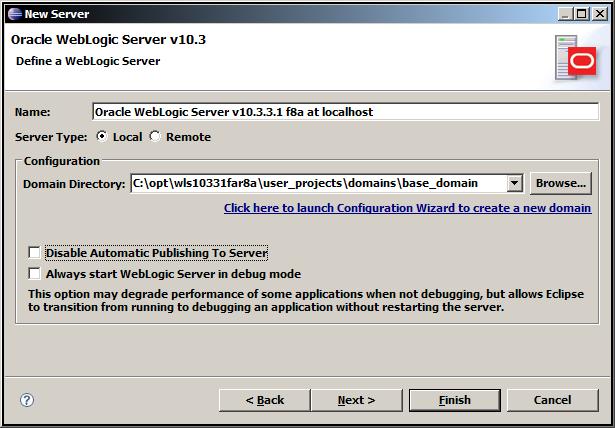Screen dimensions: 615x428
Task: Go to previous page with Back button
Action: click(x=264, y=400)
